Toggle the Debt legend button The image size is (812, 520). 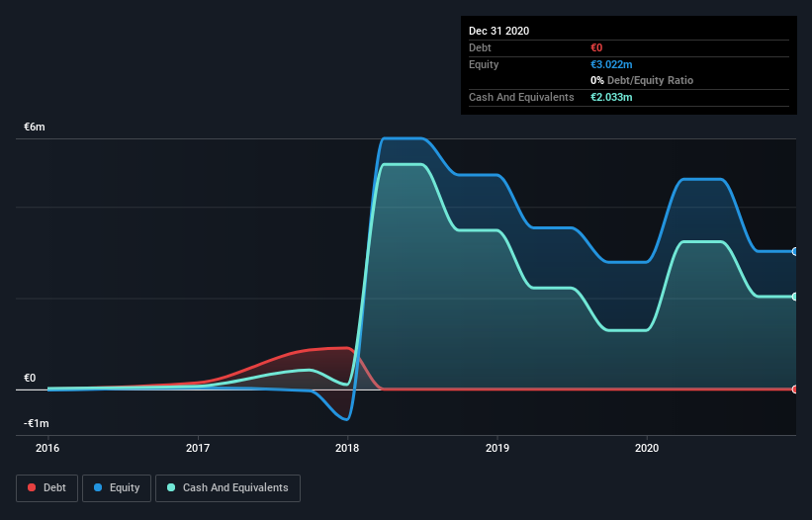point(47,488)
